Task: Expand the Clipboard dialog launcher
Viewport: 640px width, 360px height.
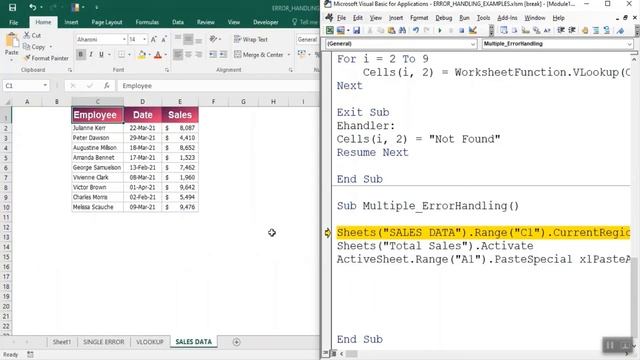Action: (x=70, y=70)
